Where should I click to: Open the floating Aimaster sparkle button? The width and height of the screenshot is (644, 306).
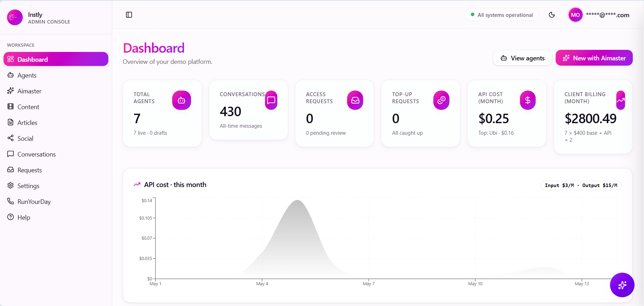[622, 285]
